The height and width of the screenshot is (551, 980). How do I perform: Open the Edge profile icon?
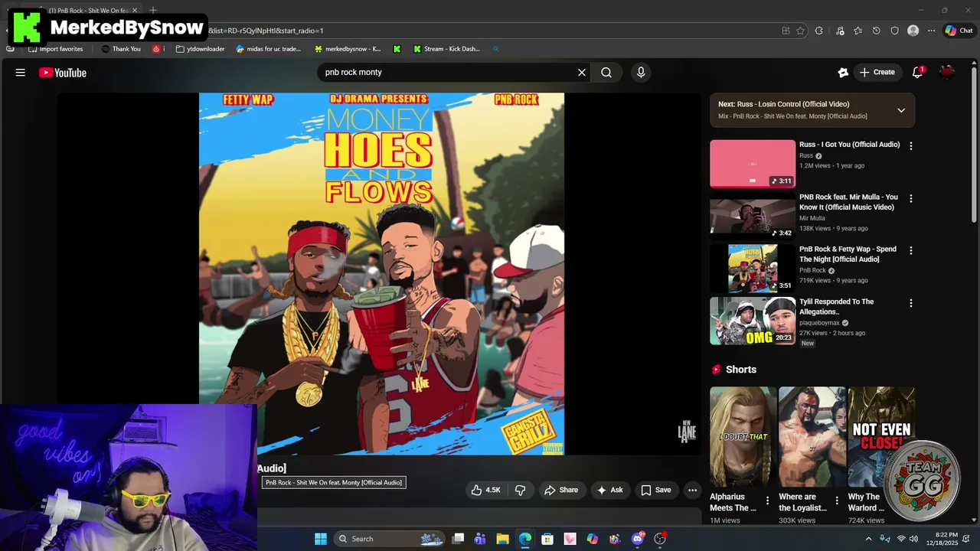[913, 31]
